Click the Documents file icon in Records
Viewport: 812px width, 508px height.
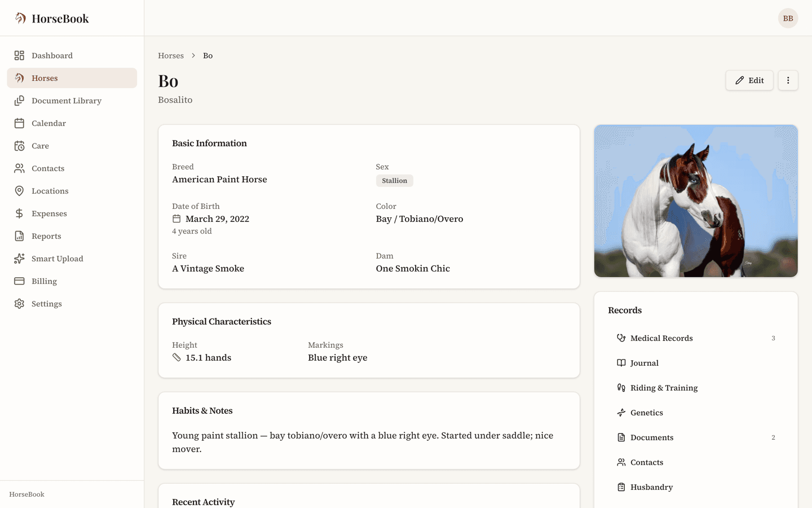[621, 437]
